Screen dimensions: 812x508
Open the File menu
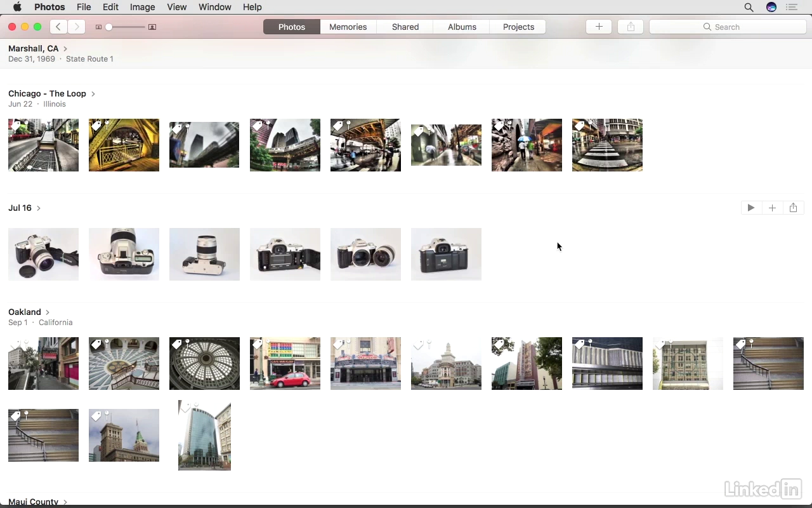click(x=84, y=7)
